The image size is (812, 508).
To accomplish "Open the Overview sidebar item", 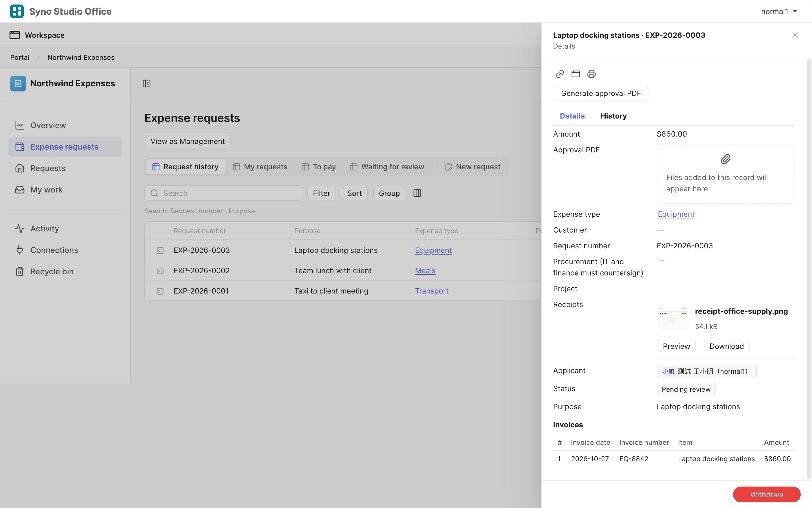I will pos(65,125).
